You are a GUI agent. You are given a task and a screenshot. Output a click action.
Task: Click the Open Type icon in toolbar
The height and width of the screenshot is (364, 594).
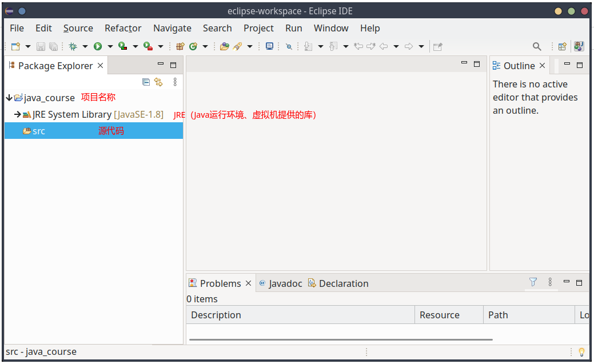pos(224,46)
